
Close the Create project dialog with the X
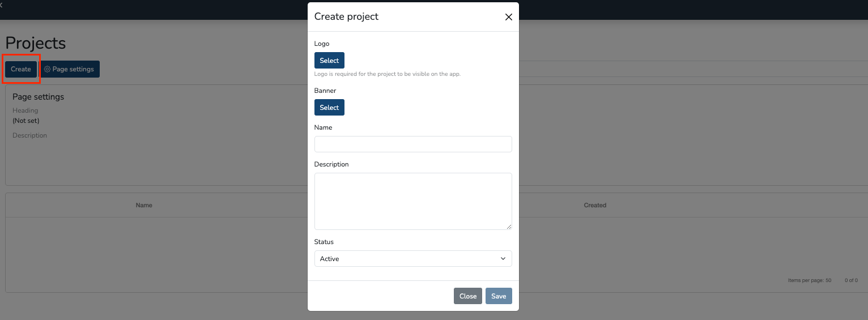(x=508, y=17)
